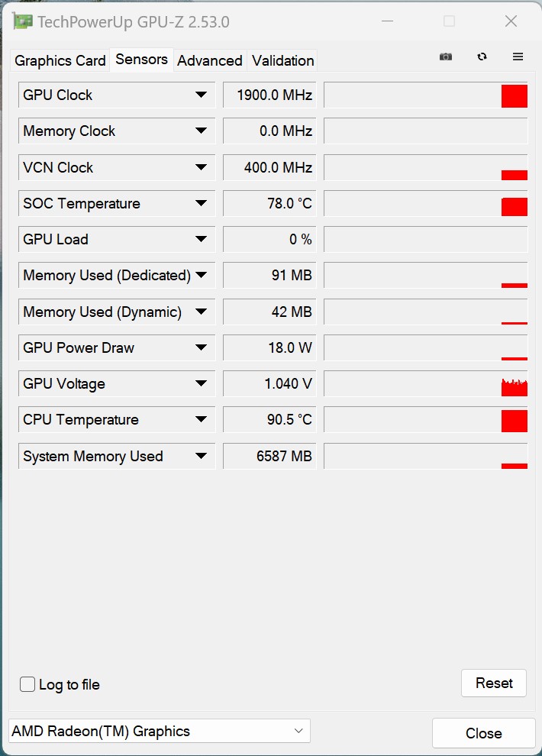The width and height of the screenshot is (542, 756).
Task: Click the GPU Voltage history graph
Action: point(426,384)
